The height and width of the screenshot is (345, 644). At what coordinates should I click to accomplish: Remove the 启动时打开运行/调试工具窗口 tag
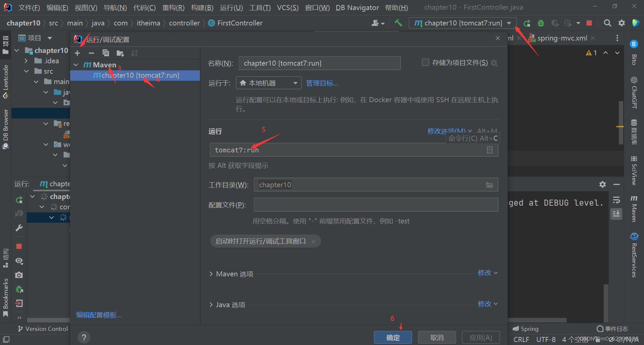tap(313, 241)
